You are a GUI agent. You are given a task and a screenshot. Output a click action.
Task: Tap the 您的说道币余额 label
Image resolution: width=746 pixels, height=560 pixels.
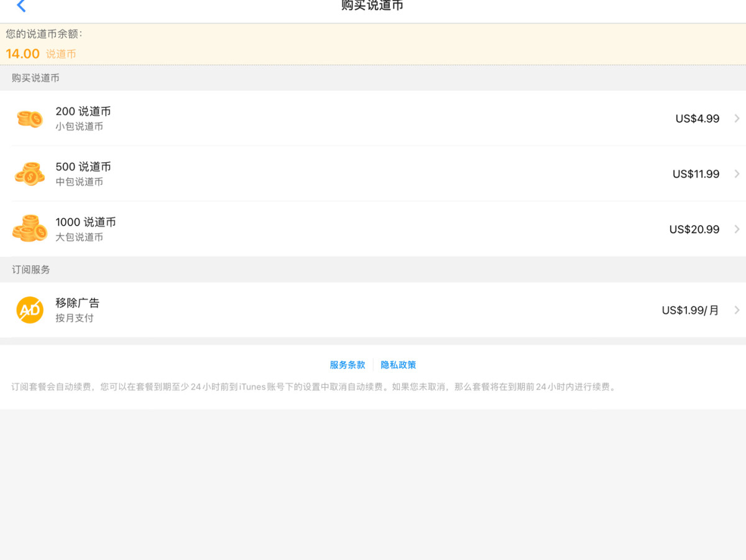coord(44,34)
